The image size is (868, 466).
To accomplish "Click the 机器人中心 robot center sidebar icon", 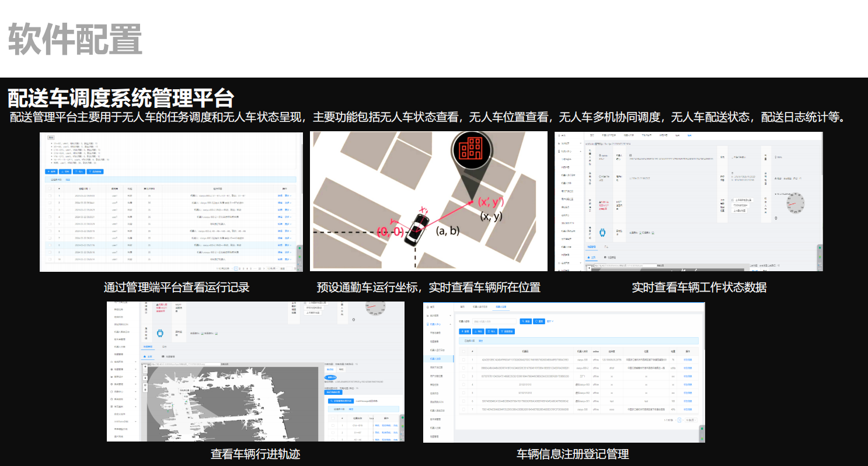I will [427, 324].
